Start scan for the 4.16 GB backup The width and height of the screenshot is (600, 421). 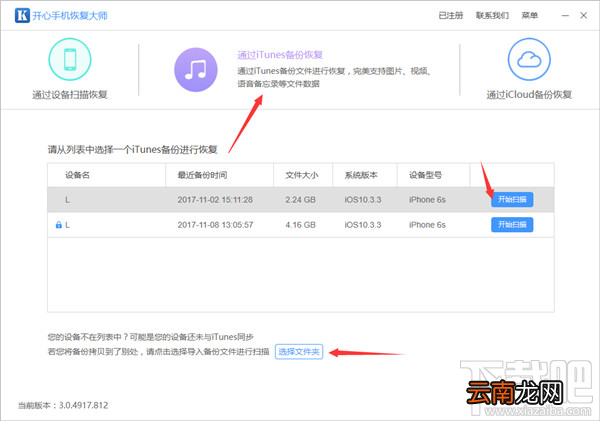(512, 225)
